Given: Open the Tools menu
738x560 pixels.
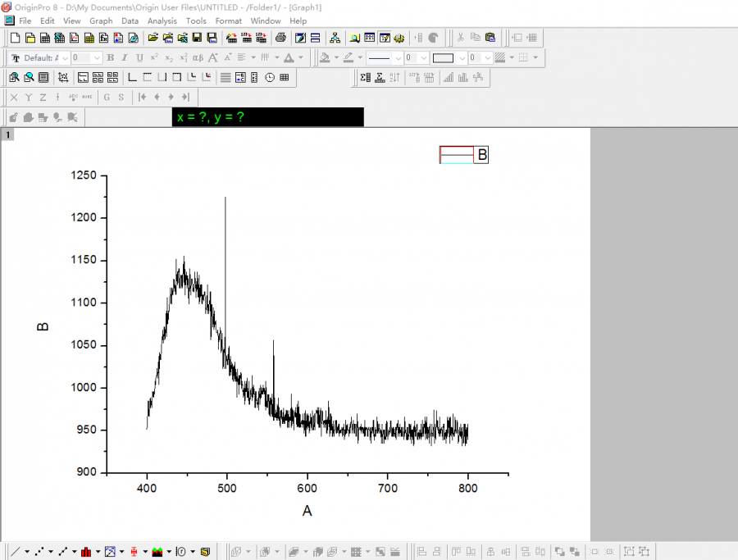Looking at the screenshot, I should pyautogui.click(x=196, y=20).
